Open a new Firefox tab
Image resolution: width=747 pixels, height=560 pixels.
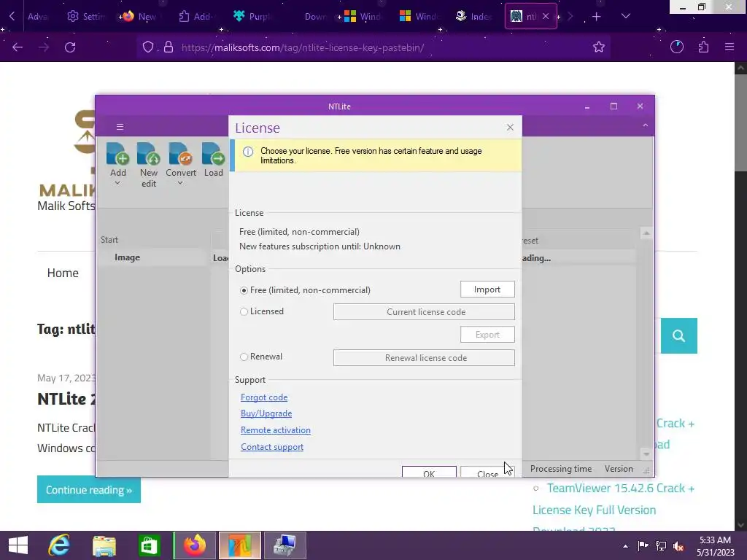coord(597,17)
